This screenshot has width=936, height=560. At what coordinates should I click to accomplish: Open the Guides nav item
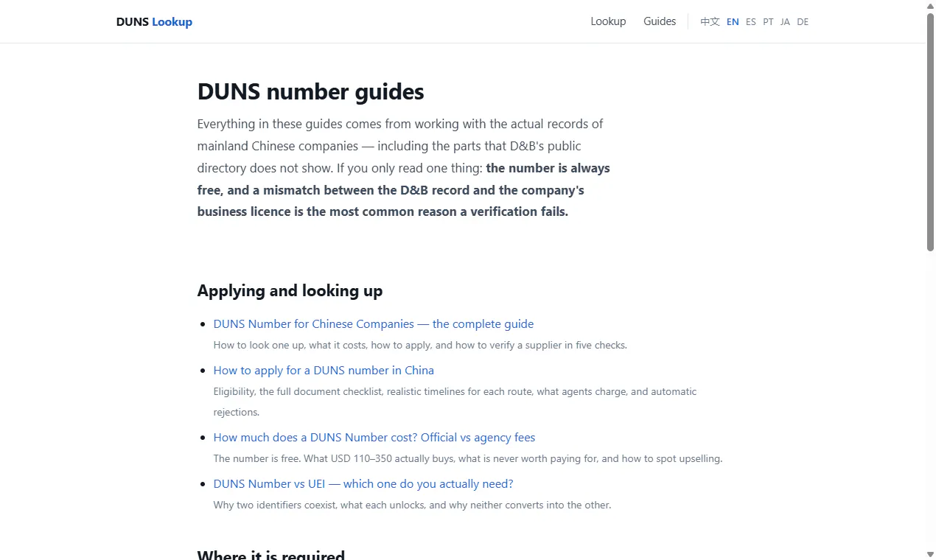(x=660, y=21)
